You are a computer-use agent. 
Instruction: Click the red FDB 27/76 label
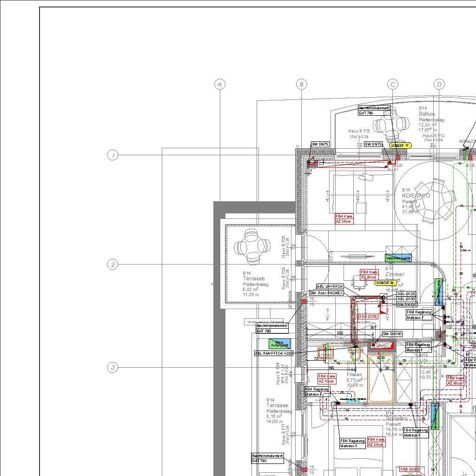(x=368, y=317)
